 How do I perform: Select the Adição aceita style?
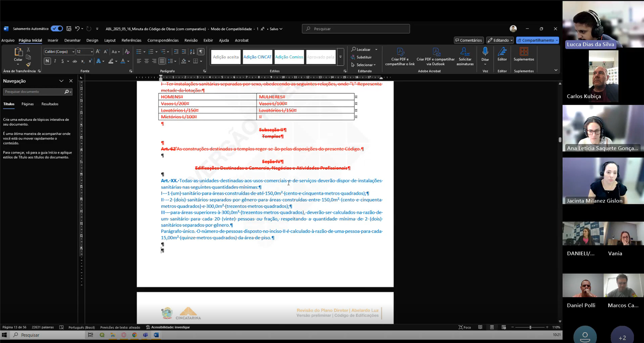[225, 57]
